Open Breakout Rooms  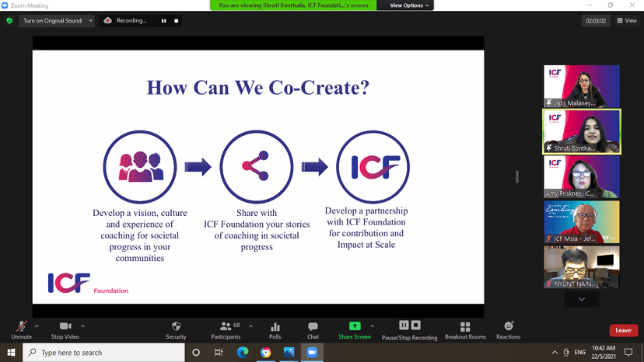pos(465,330)
